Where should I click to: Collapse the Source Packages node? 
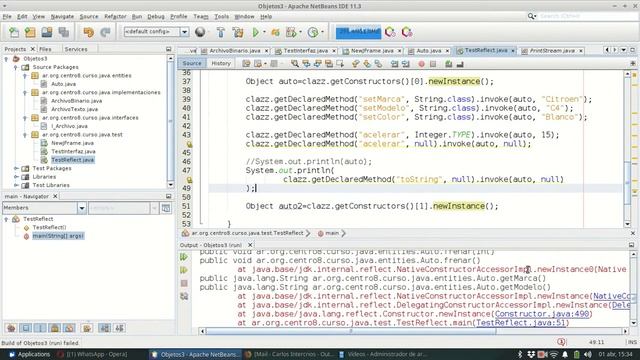(16, 67)
